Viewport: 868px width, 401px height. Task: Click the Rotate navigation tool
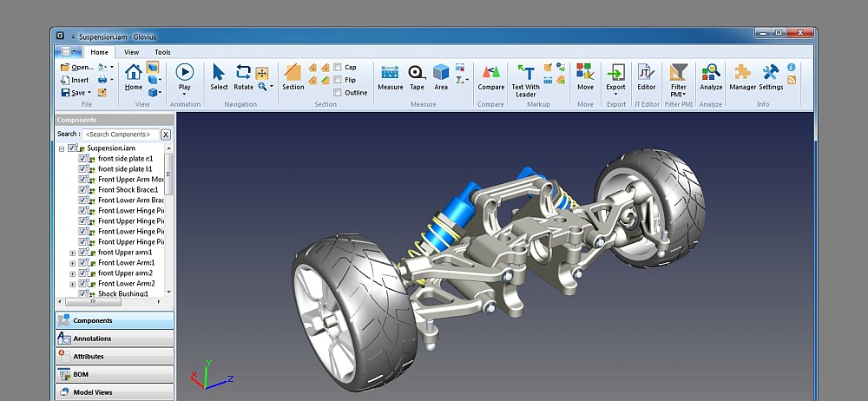tap(243, 76)
